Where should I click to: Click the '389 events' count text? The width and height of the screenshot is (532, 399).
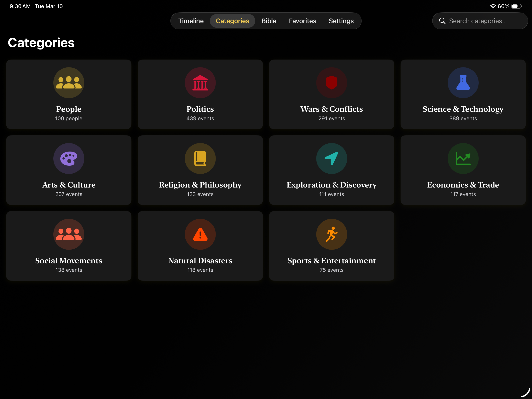463,118
